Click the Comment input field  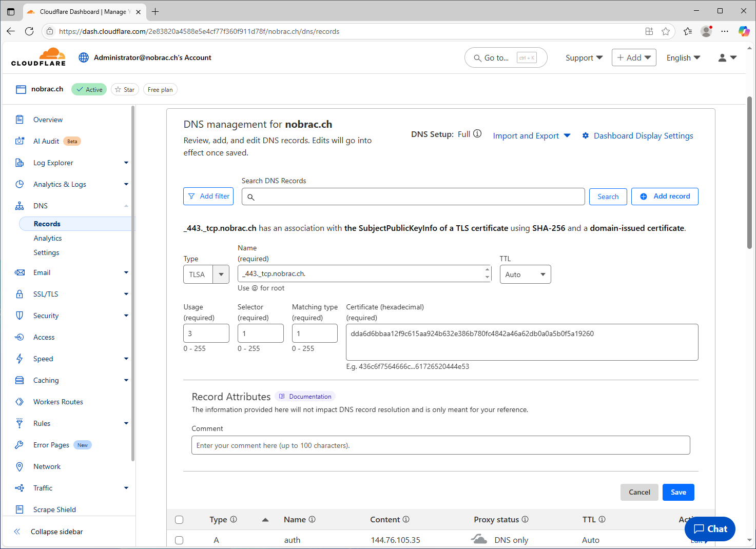(x=441, y=445)
